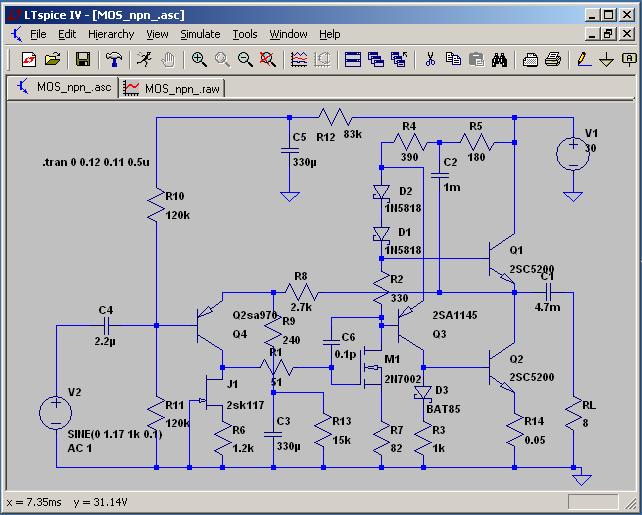Run the simulation with the running man icon
Image resolution: width=642 pixels, height=515 pixels.
pos(144,60)
